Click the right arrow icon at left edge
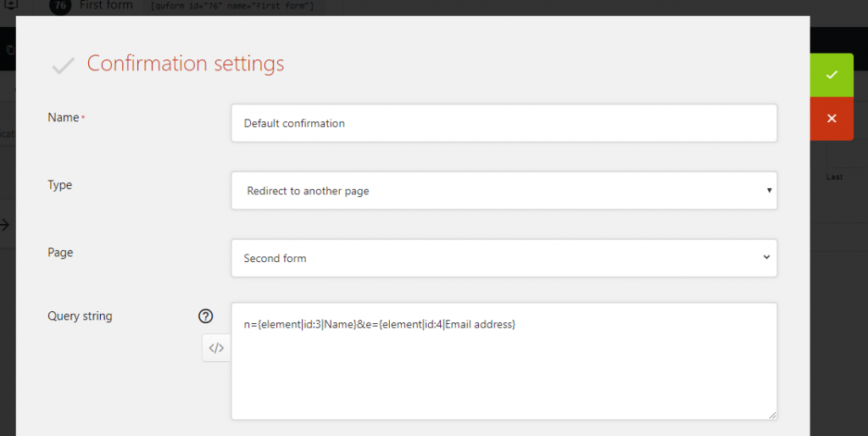The image size is (868, 436). [5, 225]
